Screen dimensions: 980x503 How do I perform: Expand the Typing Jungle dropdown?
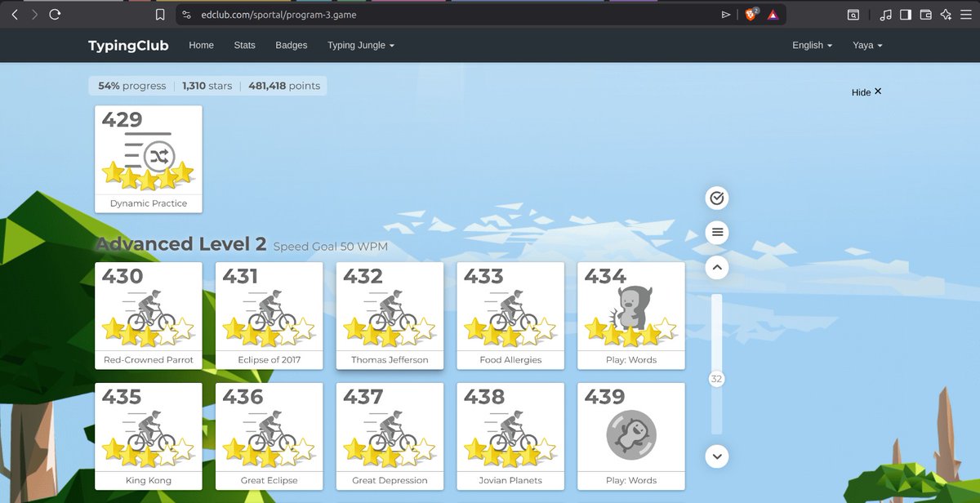click(361, 46)
